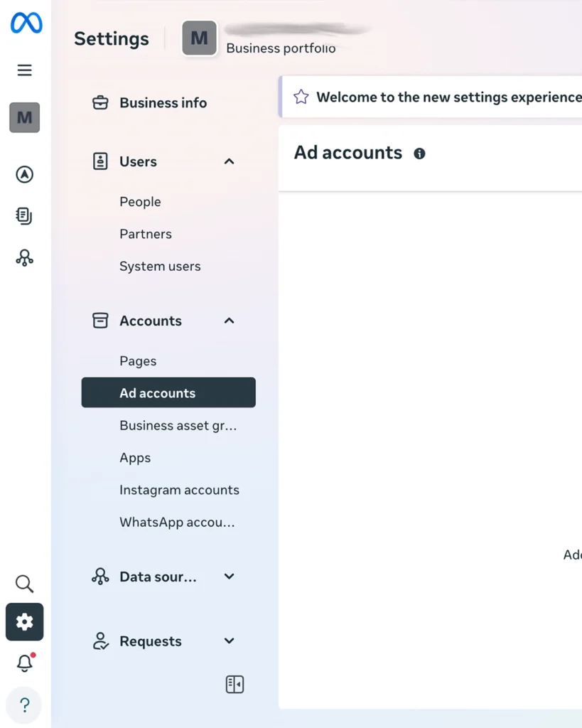This screenshot has width=582, height=728.
Task: Click the notifications bell icon
Action: click(x=25, y=663)
